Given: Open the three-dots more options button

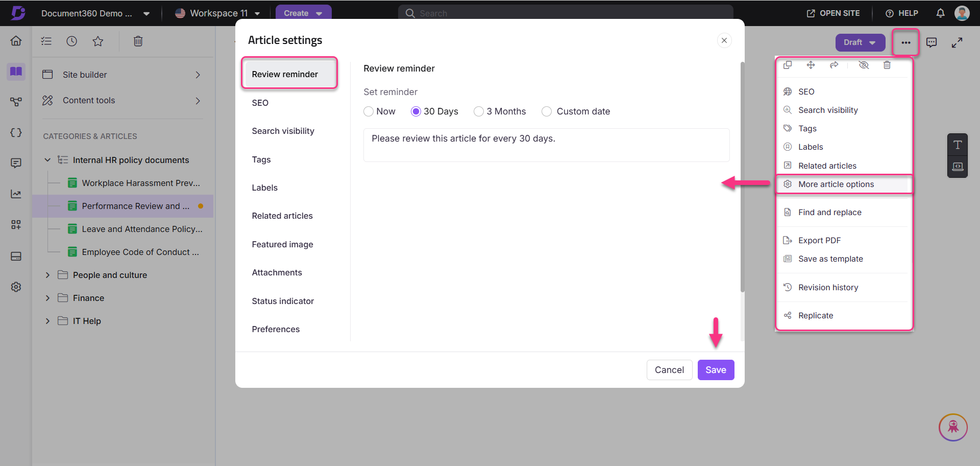Looking at the screenshot, I should coord(905,42).
